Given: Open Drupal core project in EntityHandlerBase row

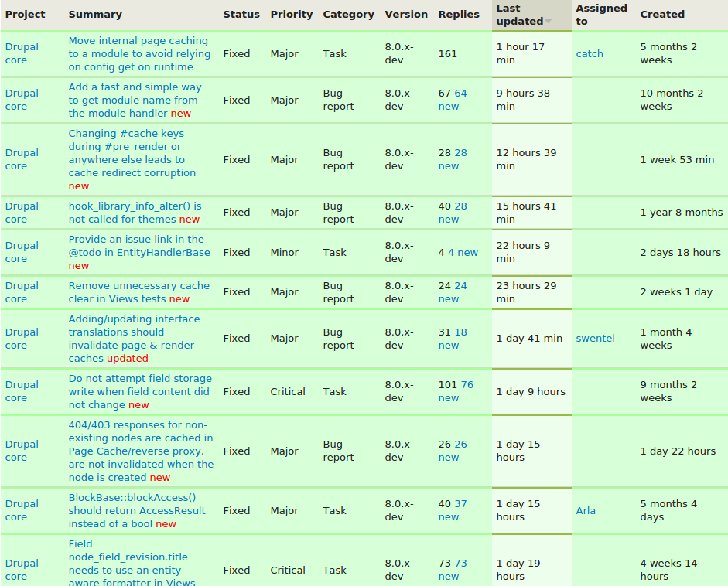Looking at the screenshot, I should (x=22, y=252).
